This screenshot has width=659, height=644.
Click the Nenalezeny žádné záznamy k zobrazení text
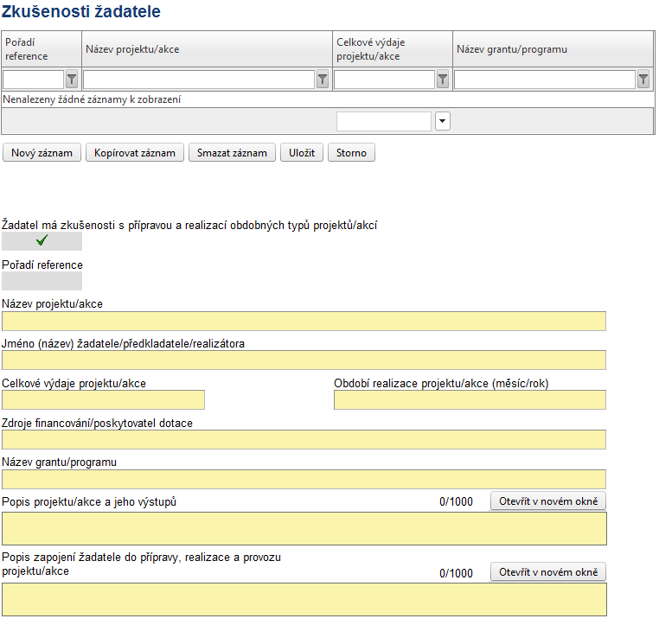point(92,99)
